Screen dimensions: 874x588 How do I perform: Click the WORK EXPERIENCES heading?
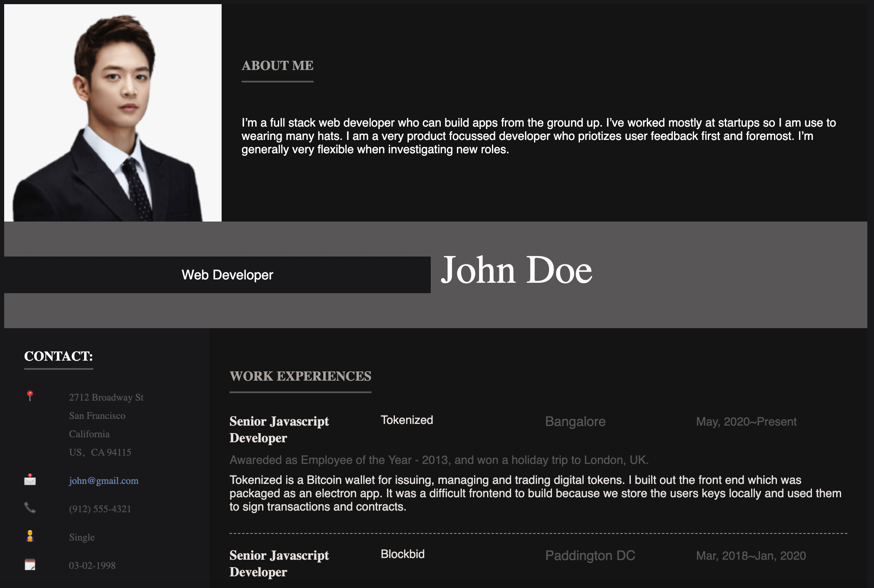coord(300,376)
